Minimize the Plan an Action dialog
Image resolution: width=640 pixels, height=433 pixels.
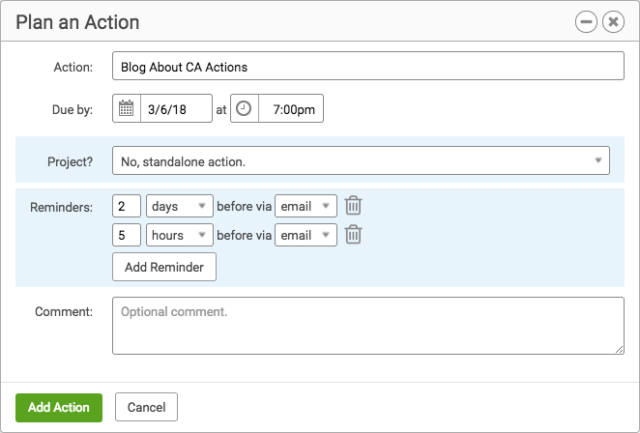(586, 22)
